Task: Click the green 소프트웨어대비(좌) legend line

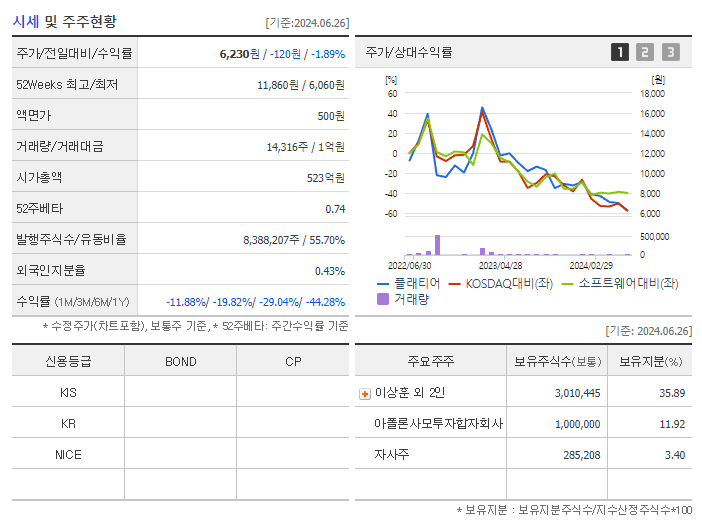Action: pyautogui.click(x=567, y=284)
